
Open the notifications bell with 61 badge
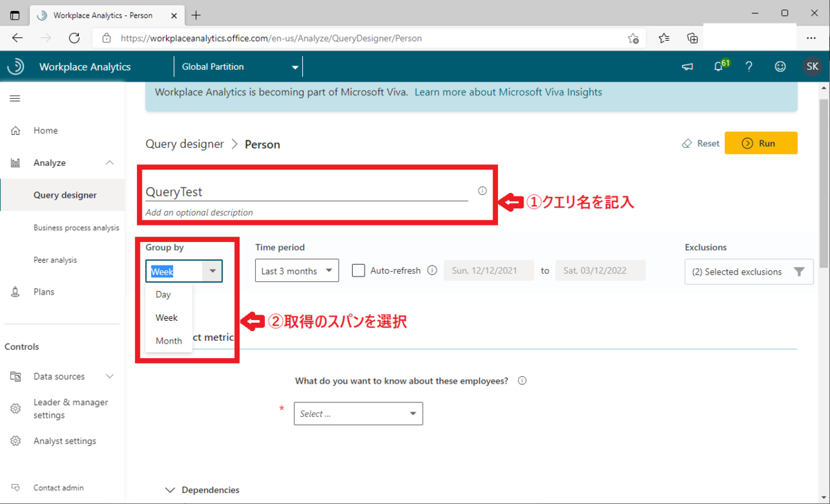[719, 66]
